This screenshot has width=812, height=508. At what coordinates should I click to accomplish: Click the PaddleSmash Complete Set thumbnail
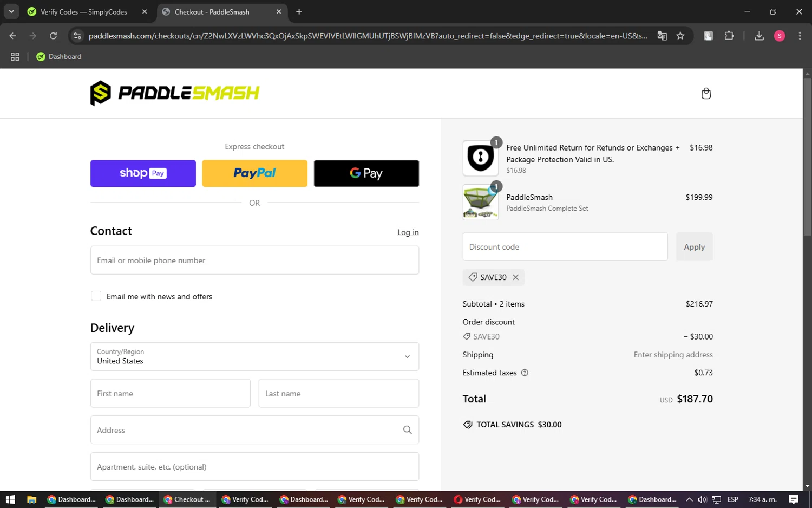pos(480,202)
